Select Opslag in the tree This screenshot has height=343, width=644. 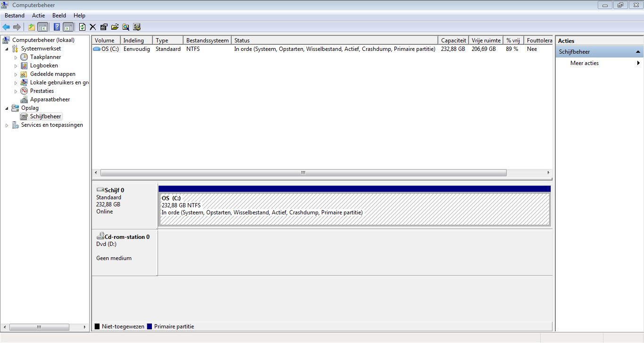point(30,108)
